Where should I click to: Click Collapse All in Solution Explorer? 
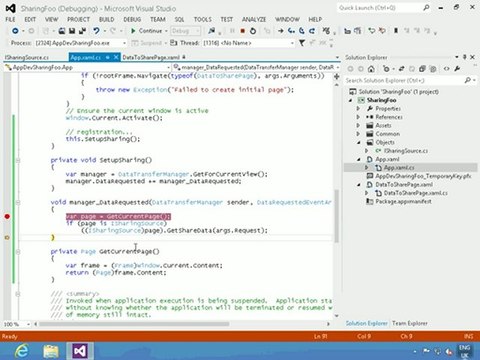tap(422, 69)
